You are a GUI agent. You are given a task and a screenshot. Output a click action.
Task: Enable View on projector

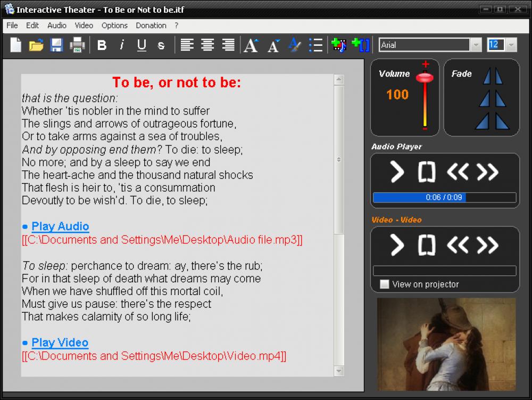point(383,284)
